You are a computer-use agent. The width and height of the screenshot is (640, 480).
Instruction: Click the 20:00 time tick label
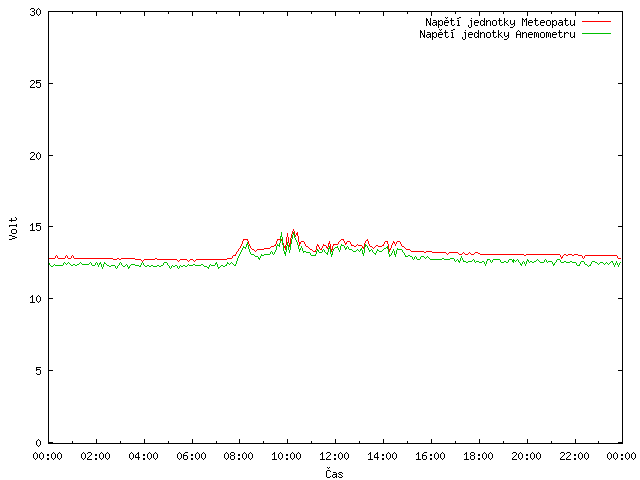[527, 456]
